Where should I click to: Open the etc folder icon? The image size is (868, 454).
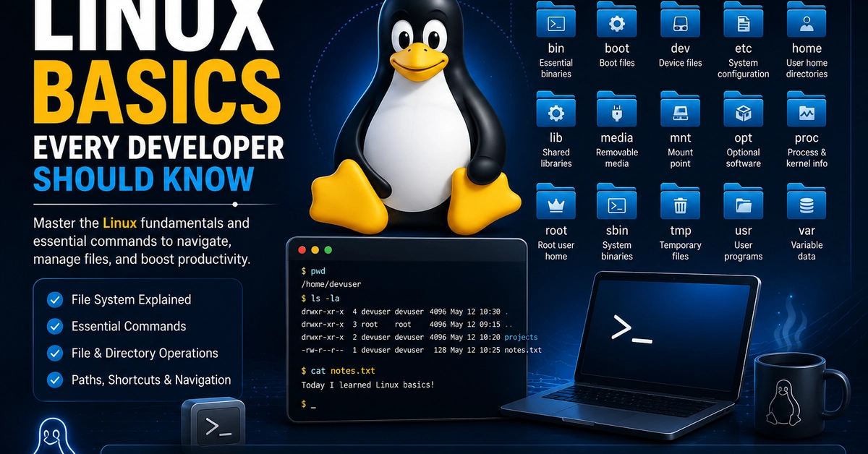click(x=744, y=20)
